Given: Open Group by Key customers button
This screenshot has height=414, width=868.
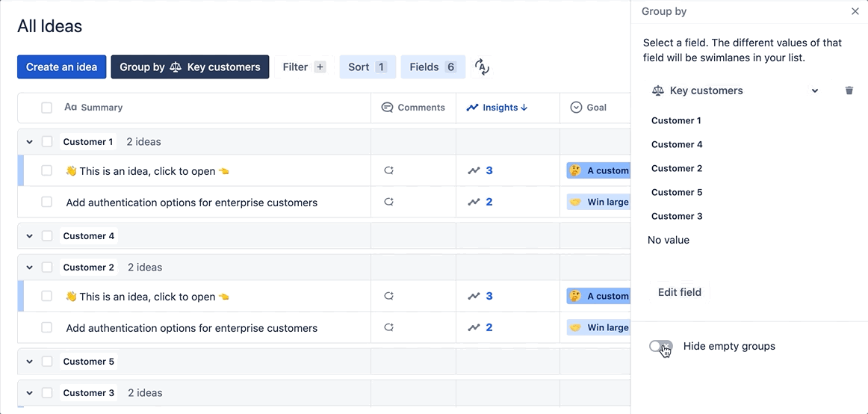Looking at the screenshot, I should point(190,67).
